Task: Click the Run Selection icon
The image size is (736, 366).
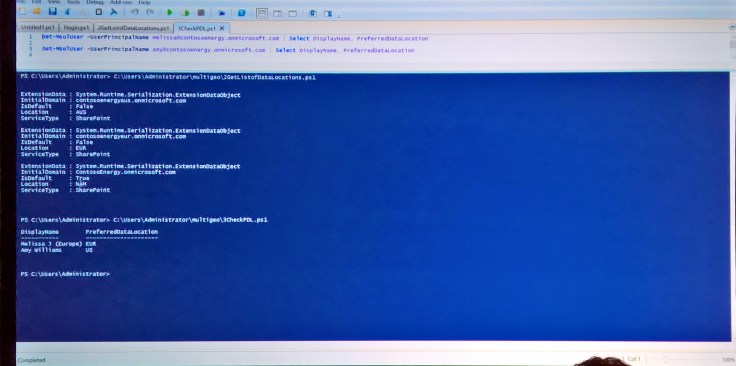Action: 186,13
